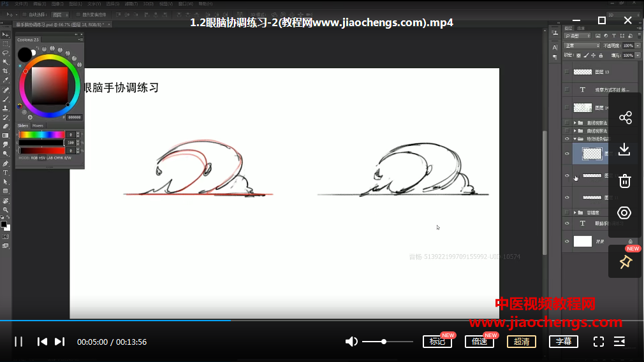Click the 倍速 playback speed button

(479, 342)
